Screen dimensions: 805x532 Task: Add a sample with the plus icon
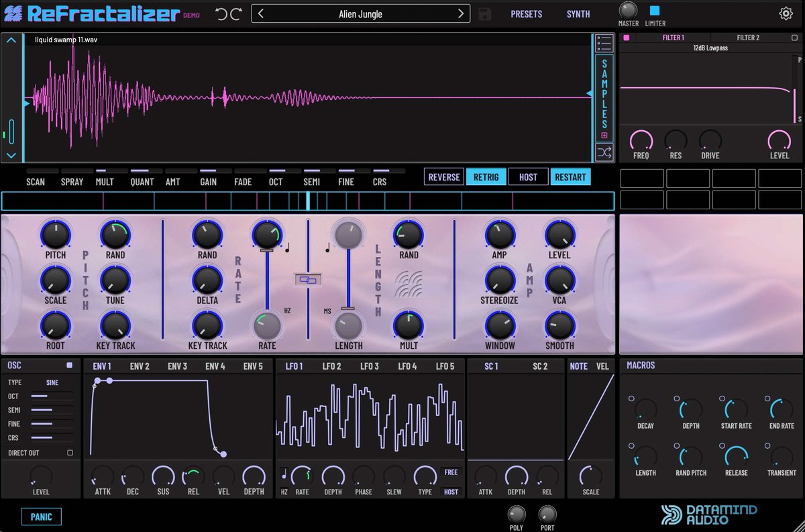point(603,135)
